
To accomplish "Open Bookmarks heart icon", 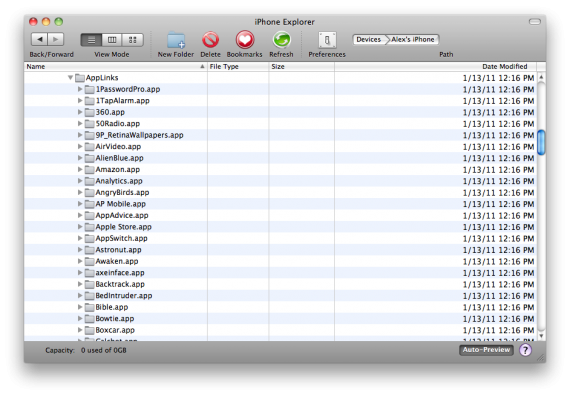I will click(245, 40).
